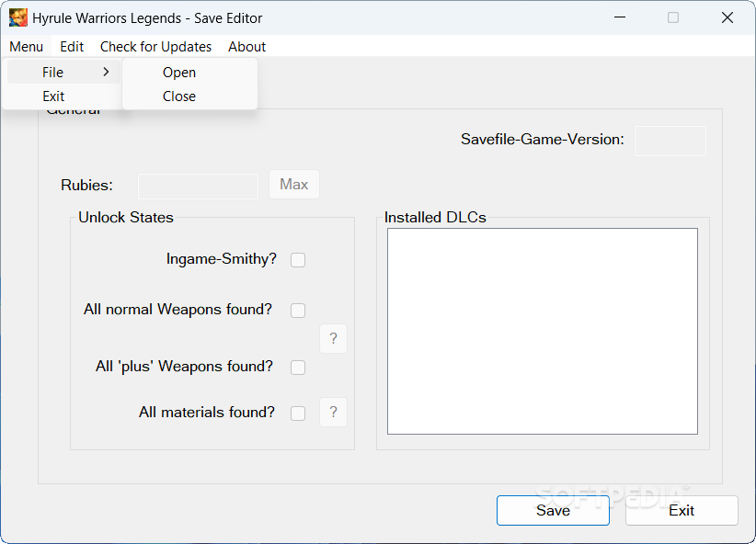The width and height of the screenshot is (756, 544).
Task: Click inside the Installed DLCs list
Action: pyautogui.click(x=543, y=332)
